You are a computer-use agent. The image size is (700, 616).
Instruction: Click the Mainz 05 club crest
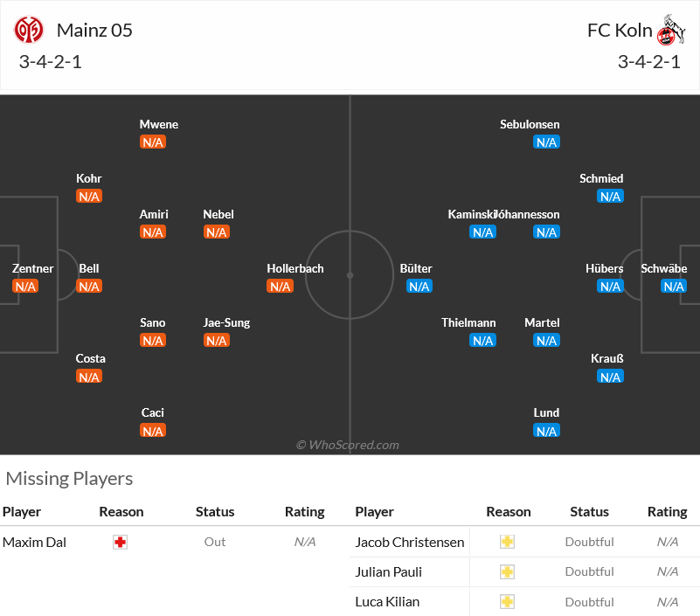pos(29,31)
